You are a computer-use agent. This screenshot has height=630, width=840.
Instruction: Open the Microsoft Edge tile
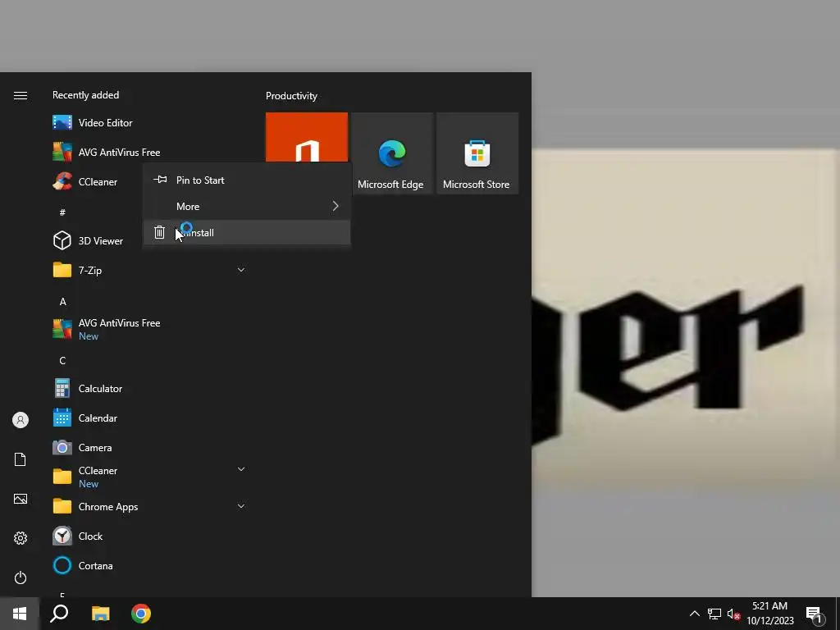tap(391, 153)
